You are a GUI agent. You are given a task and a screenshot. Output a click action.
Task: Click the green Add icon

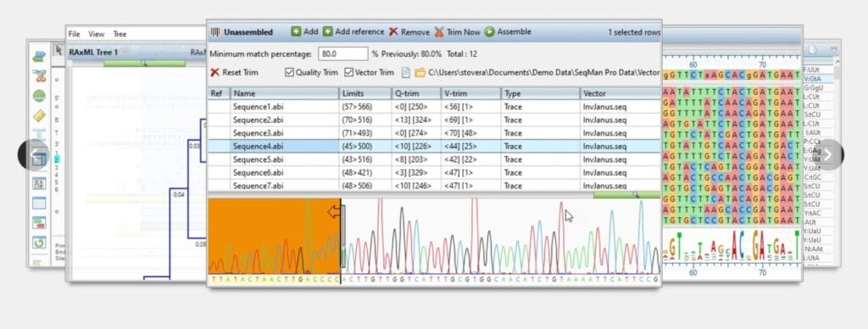296,31
